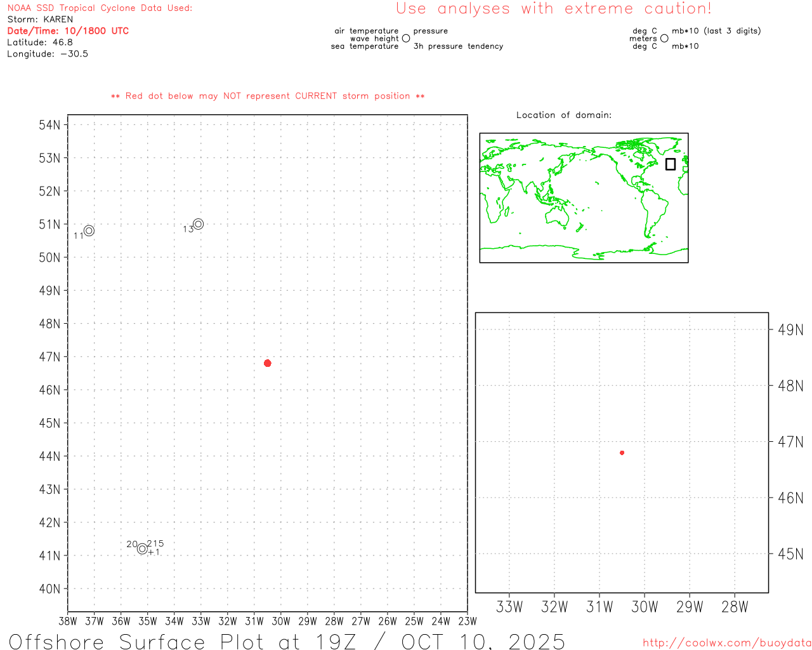
Task: Click the red dot disclaimer text above map
Action: click(268, 96)
